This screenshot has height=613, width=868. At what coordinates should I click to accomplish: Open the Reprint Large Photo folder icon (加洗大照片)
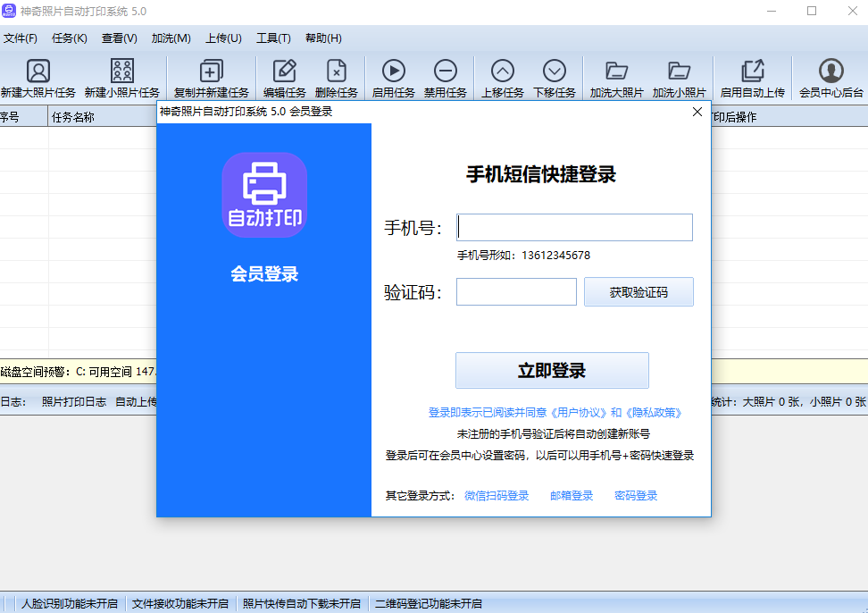point(616,71)
